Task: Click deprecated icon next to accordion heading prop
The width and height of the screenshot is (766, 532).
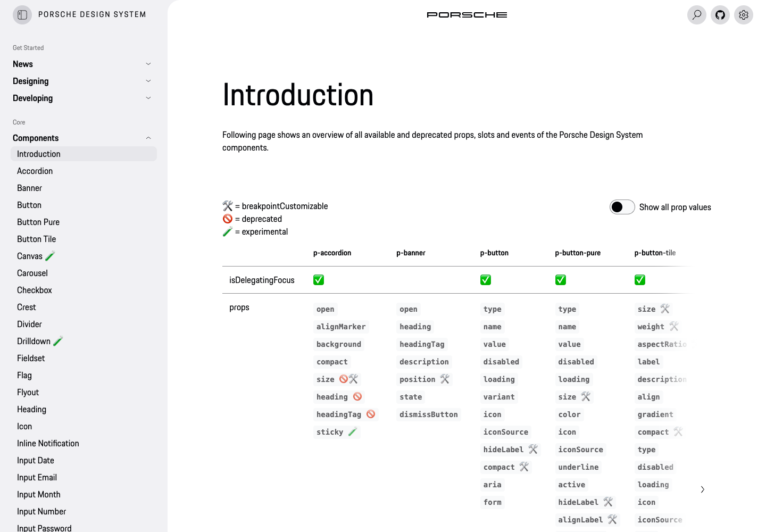Action: (357, 396)
